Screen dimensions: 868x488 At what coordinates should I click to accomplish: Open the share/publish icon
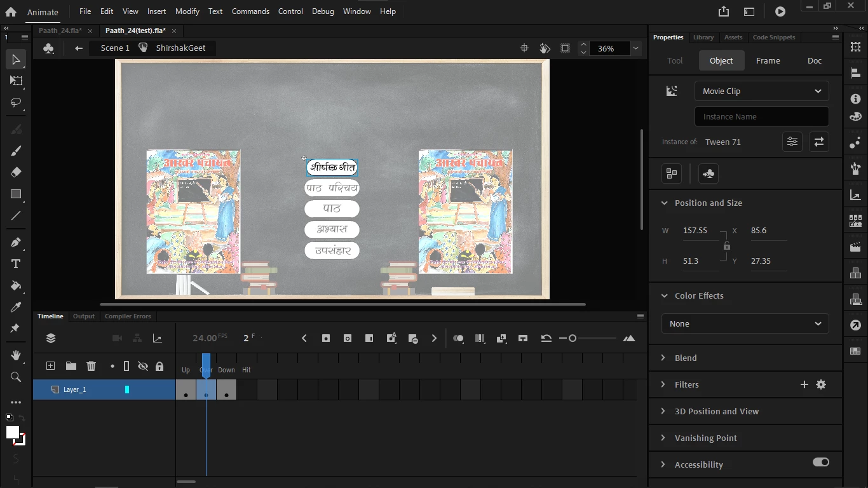point(724,11)
